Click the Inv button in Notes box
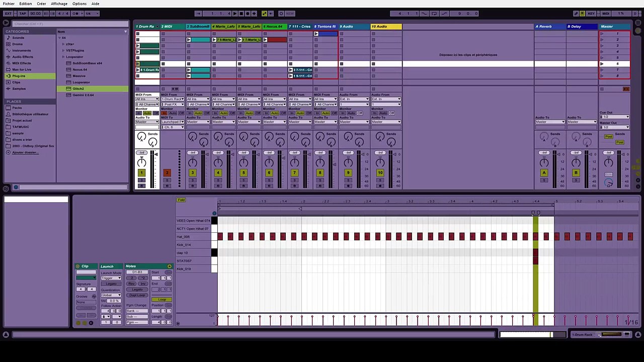 pyautogui.click(x=142, y=284)
